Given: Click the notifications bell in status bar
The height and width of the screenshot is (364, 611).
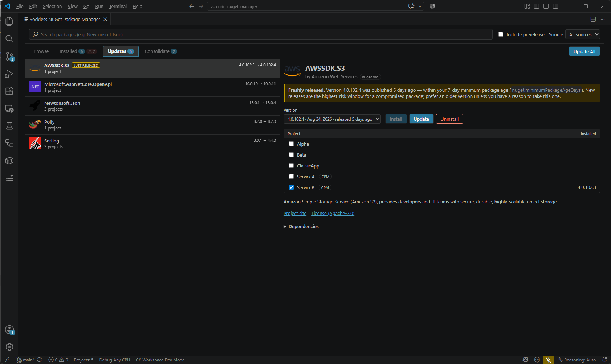Looking at the screenshot, I should pyautogui.click(x=604, y=360).
